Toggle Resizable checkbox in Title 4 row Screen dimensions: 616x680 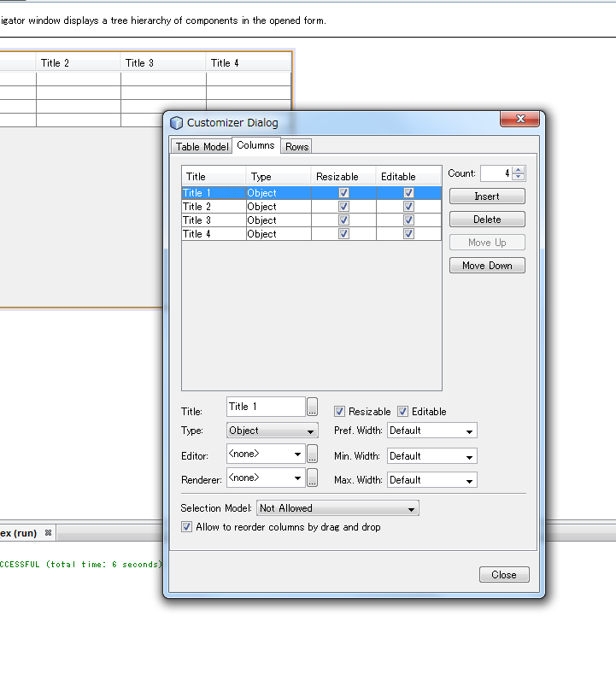point(343,234)
